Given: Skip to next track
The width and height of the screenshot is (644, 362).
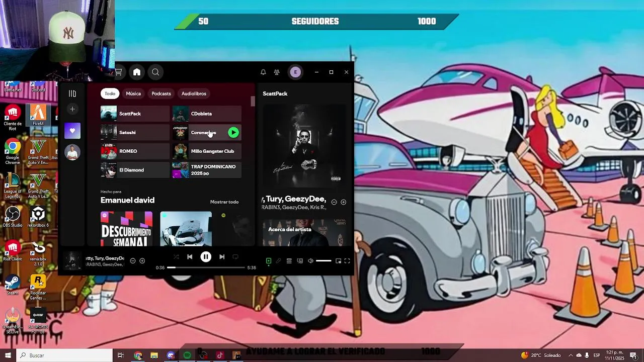Looking at the screenshot, I should pos(222,257).
